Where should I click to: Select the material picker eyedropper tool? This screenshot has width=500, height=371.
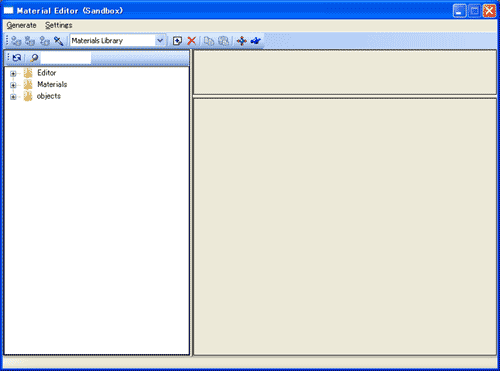(59, 41)
